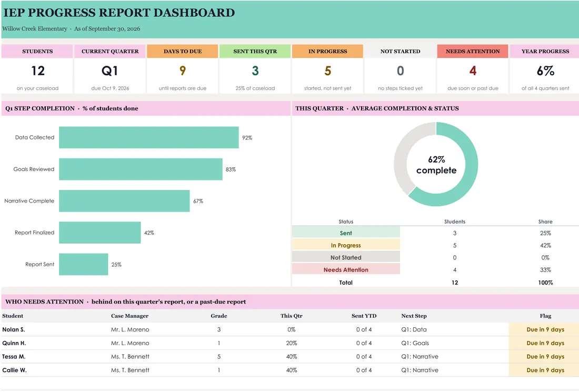Click the 'Q1: Goals' next step cell
The height and width of the screenshot is (392, 579).
[x=415, y=343]
